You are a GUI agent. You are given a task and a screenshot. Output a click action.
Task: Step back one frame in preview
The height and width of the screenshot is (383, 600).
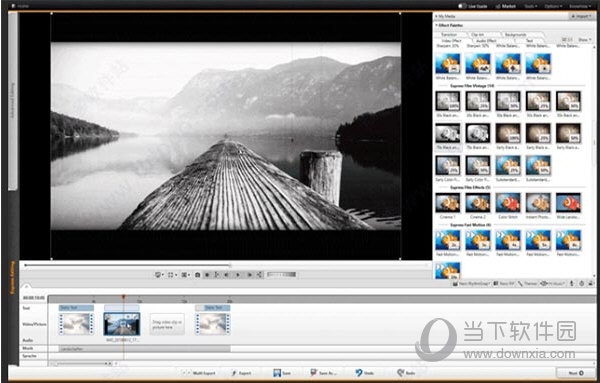pyautogui.click(x=227, y=275)
